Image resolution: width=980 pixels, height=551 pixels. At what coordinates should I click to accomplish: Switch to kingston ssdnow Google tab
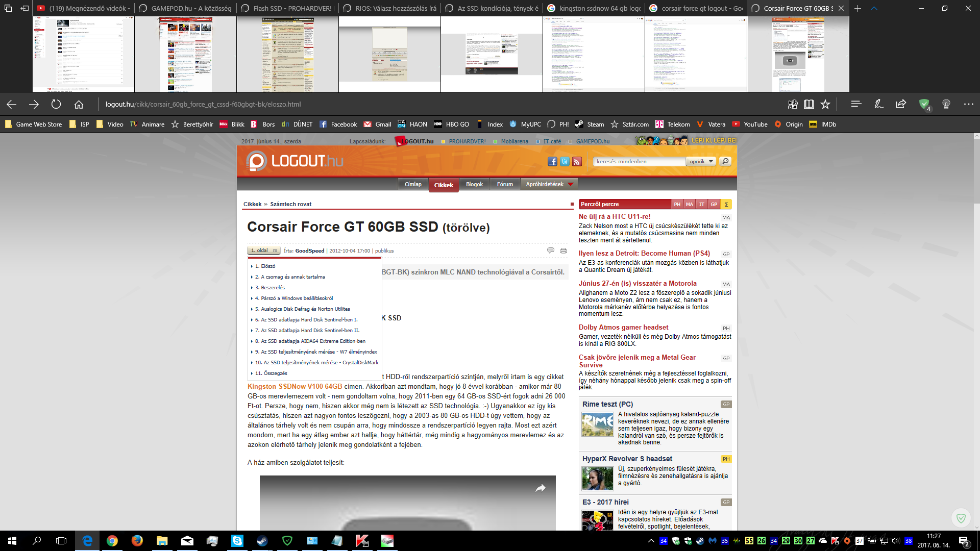pos(594,8)
